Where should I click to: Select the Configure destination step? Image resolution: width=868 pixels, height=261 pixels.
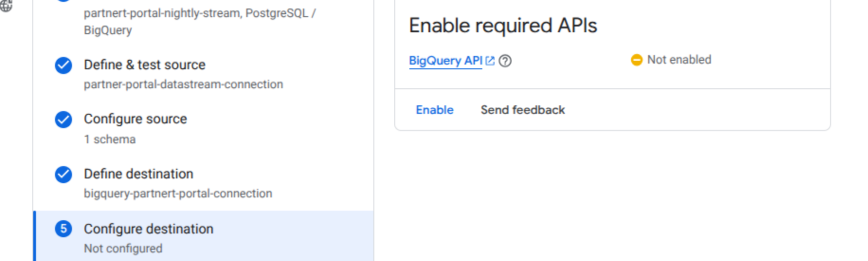click(204, 236)
